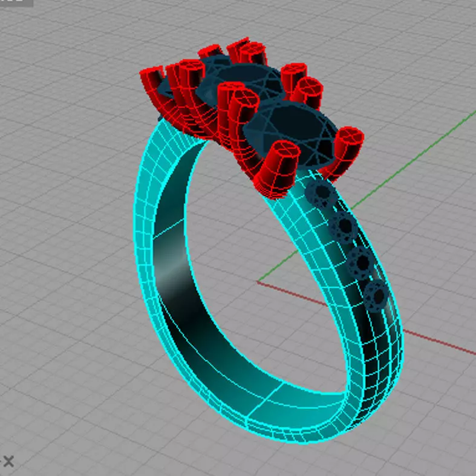Viewport: 476px width, 476px height.
Task: Select the frontmost red prong below large gemstone
Action: [277, 169]
